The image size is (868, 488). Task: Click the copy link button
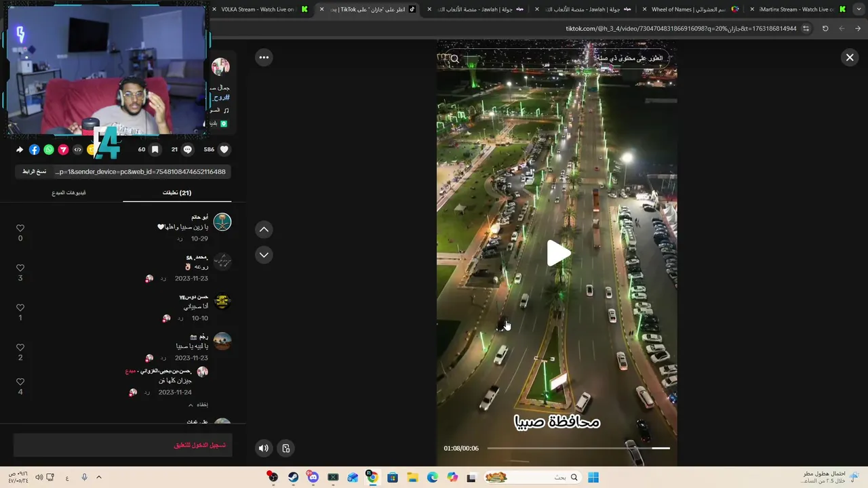(34, 171)
